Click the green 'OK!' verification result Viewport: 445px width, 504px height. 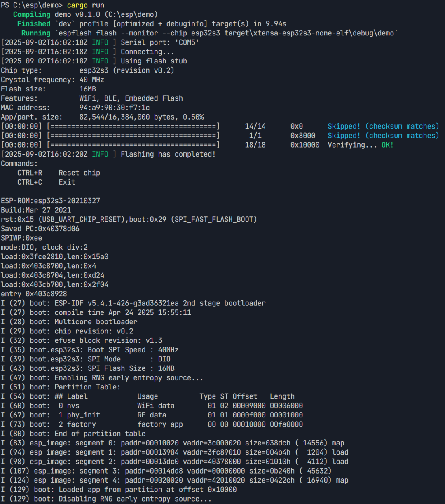pyautogui.click(x=387, y=145)
